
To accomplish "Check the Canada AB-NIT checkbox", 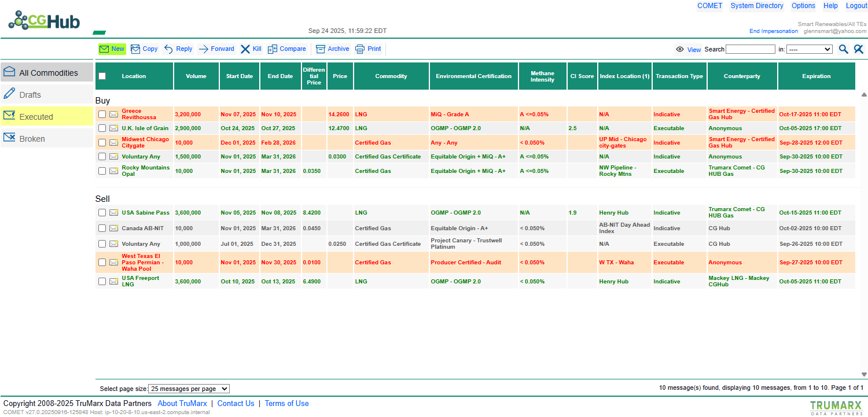I will click(102, 228).
